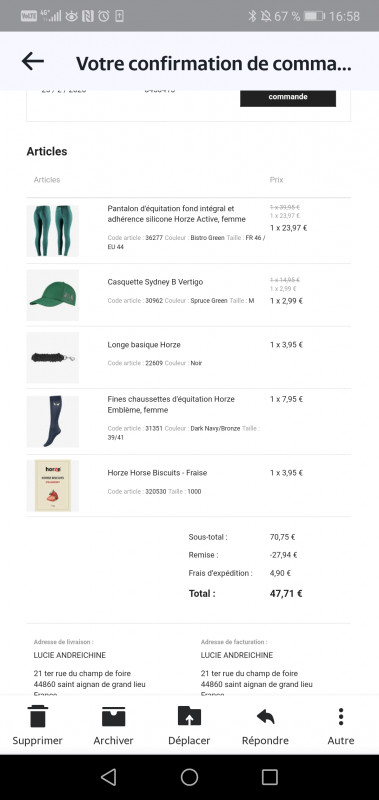Open green Sydney cap thumbnail
The width and height of the screenshot is (379, 800).
pyautogui.click(x=53, y=295)
